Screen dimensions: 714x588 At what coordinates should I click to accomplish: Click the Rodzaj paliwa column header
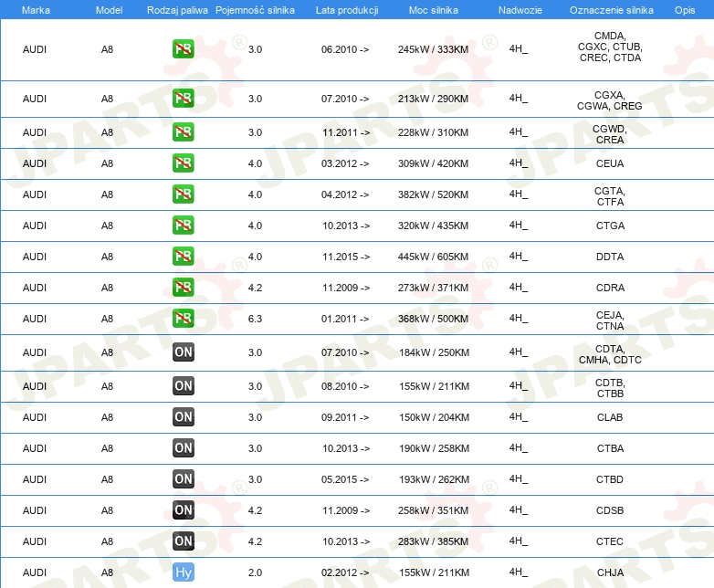click(x=177, y=10)
